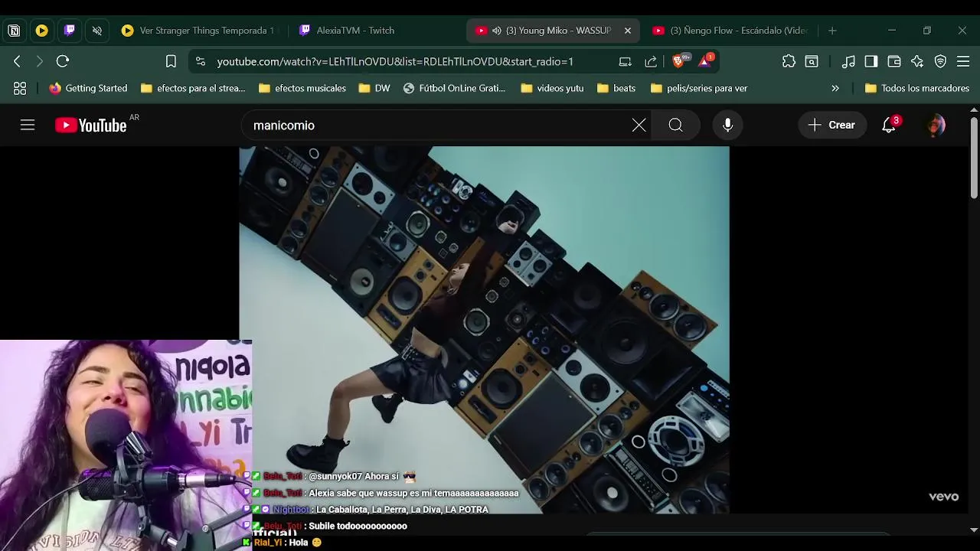Open the browser main menu
Image resolution: width=980 pixels, height=551 pixels.
point(963,61)
